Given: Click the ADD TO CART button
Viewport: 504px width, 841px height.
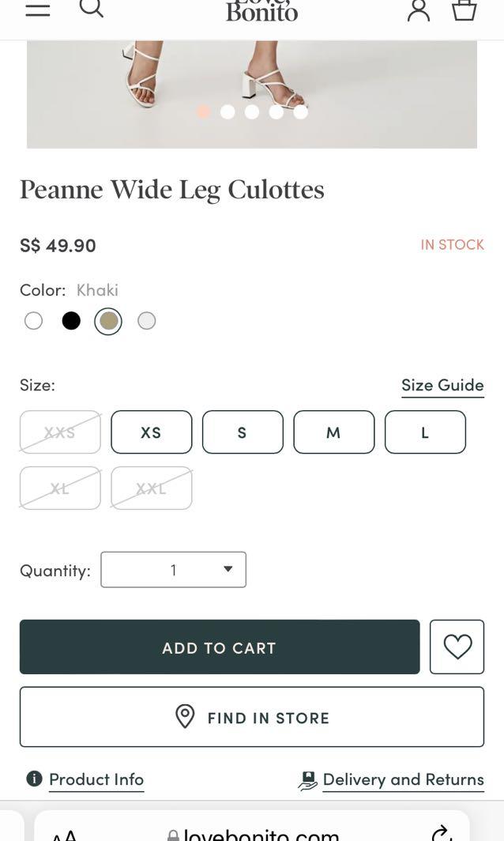Looking at the screenshot, I should coord(220,647).
